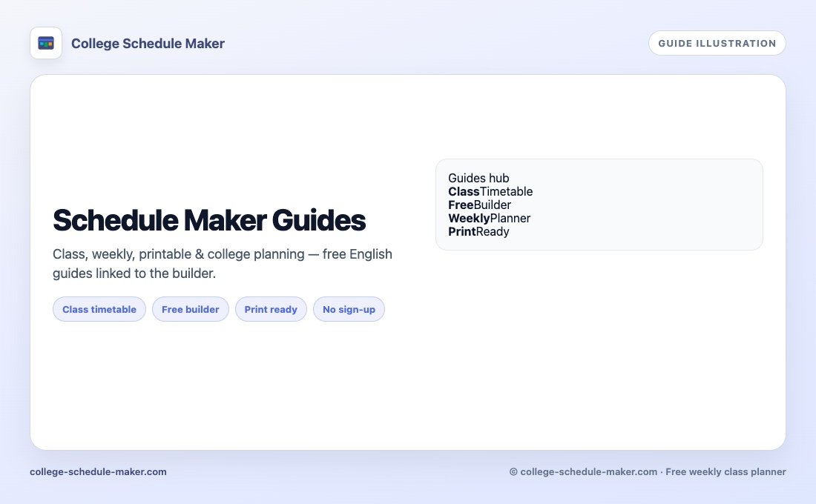This screenshot has height=504, width=816.
Task: Select the Free builder pill
Action: pos(191,310)
